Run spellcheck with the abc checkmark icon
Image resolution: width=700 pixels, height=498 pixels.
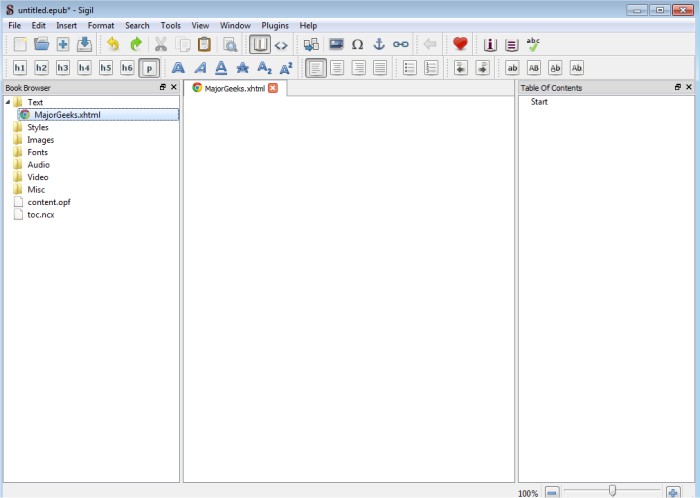(533, 44)
